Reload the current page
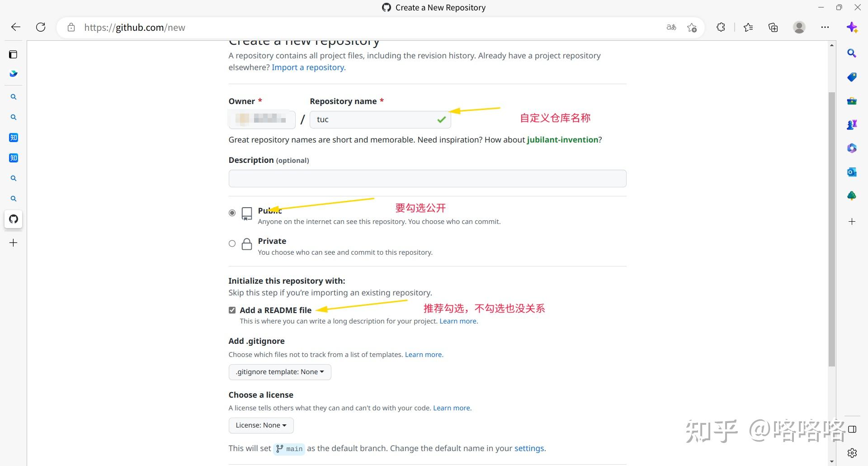 click(x=41, y=27)
